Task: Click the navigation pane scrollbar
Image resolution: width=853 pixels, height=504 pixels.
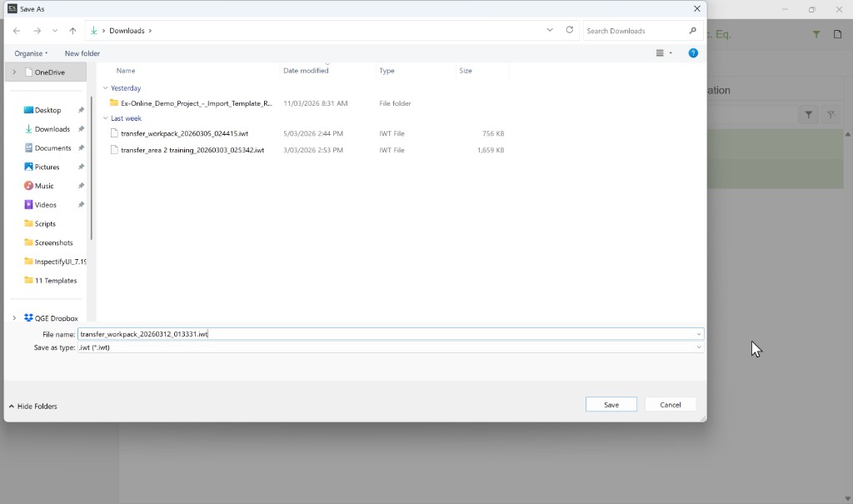Action: click(x=92, y=169)
